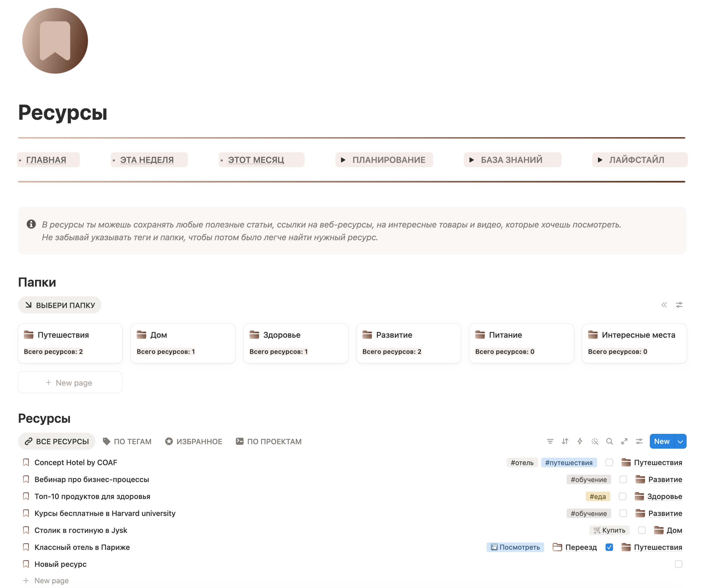702x588 pixels.
Task: Tick checkbox for Курсы бесплатные в Harvard
Action: tap(623, 513)
